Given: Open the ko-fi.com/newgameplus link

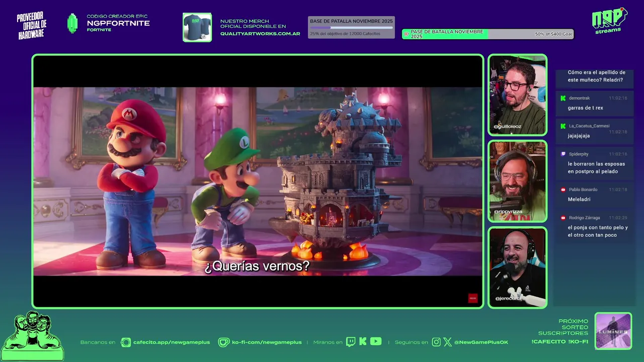Looking at the screenshot, I should [x=267, y=342].
